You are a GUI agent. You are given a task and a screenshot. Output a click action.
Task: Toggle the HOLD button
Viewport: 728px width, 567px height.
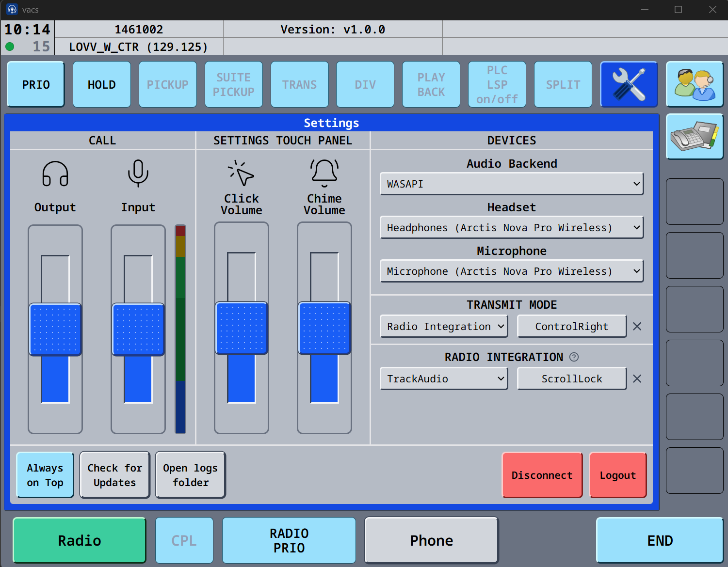coord(102,84)
